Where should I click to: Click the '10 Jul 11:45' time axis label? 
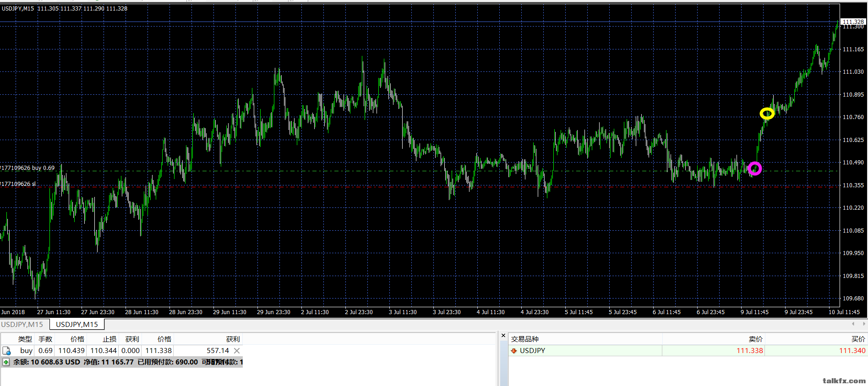[x=844, y=312]
